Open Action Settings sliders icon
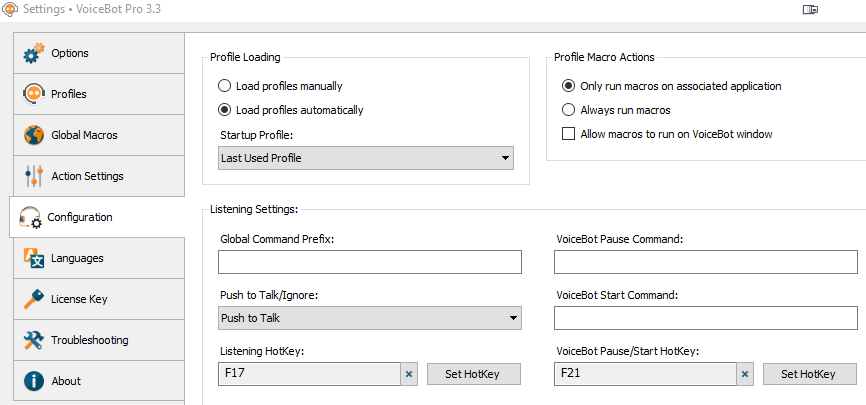Screen dimensions: 866x405 (x=34, y=176)
